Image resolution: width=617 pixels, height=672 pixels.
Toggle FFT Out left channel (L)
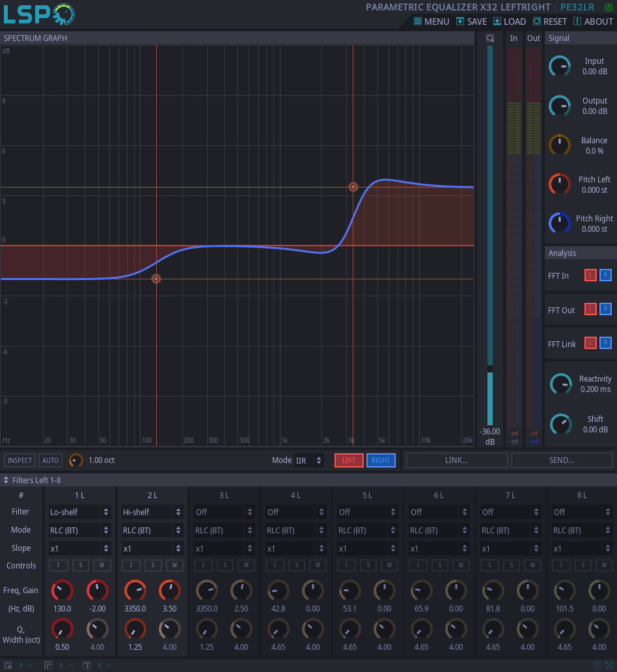(590, 309)
